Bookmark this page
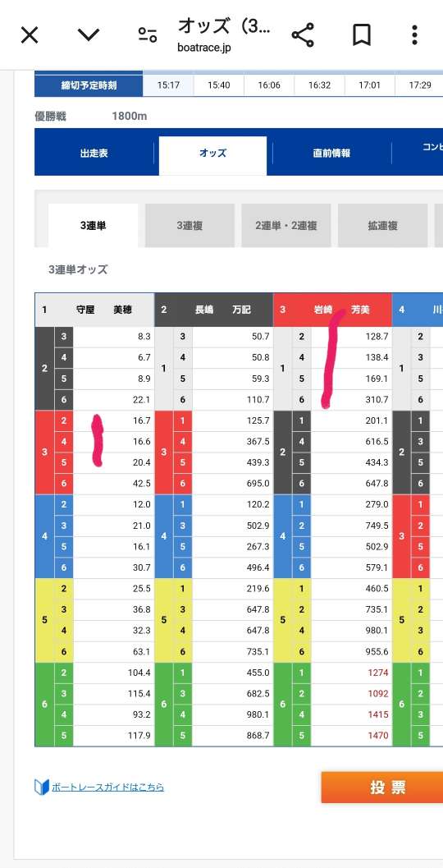 click(361, 35)
